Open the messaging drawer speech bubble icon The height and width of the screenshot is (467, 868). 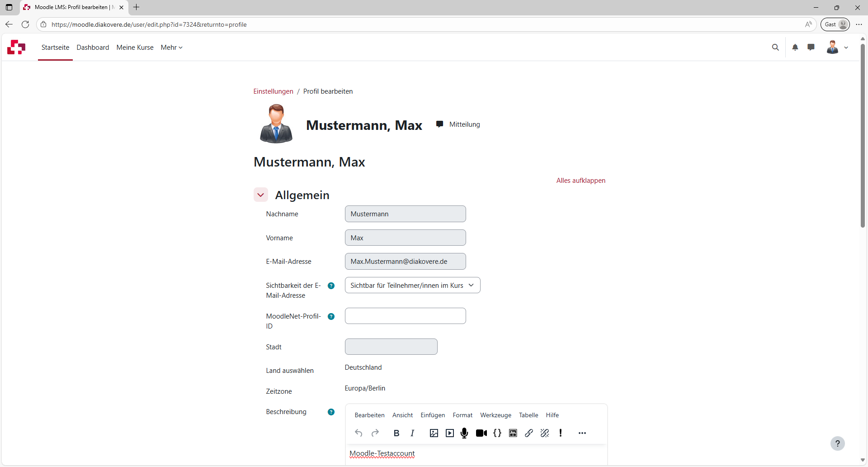(x=811, y=48)
